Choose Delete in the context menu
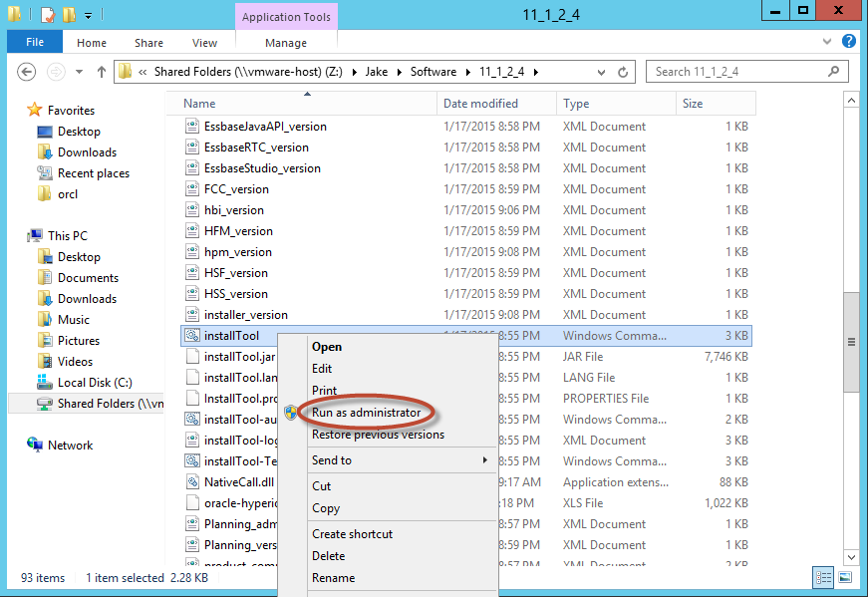The width and height of the screenshot is (868, 597). coord(328,556)
